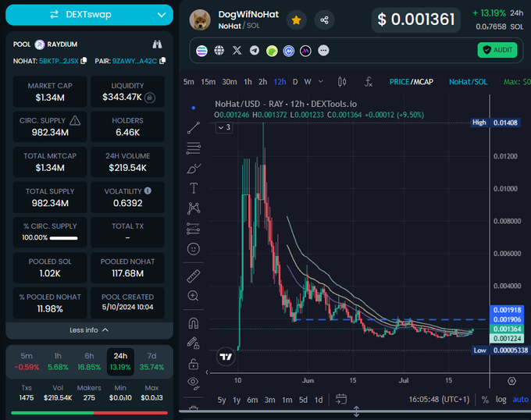This screenshot has height=420, width=531.
Task: Switch chart to PRICE view
Action: point(399,82)
